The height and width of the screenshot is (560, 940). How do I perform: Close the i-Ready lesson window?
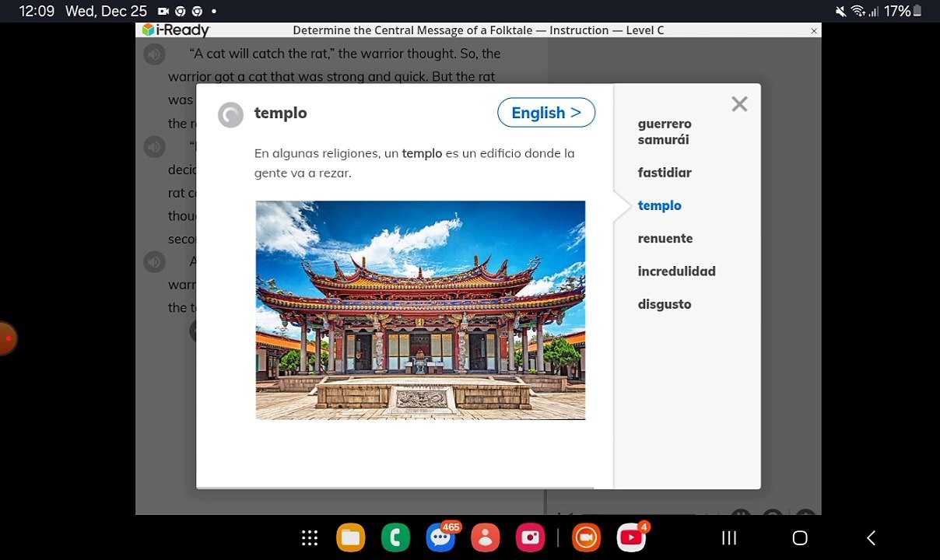pyautogui.click(x=814, y=31)
